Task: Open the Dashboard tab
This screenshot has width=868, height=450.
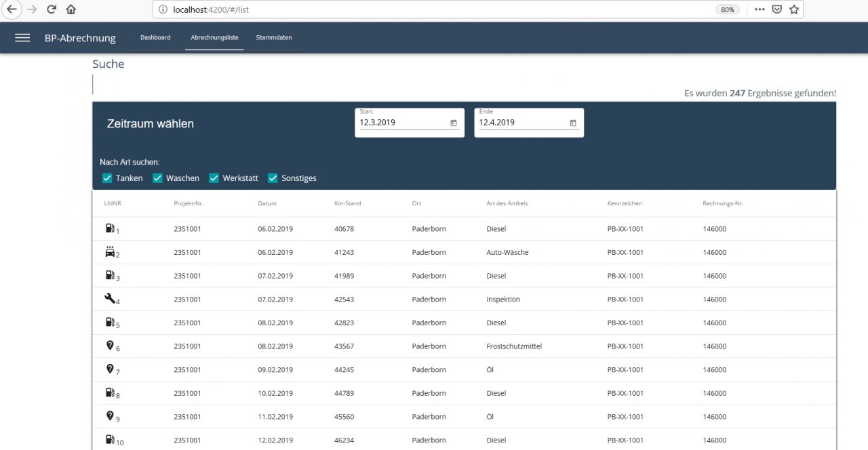Action: coord(155,38)
